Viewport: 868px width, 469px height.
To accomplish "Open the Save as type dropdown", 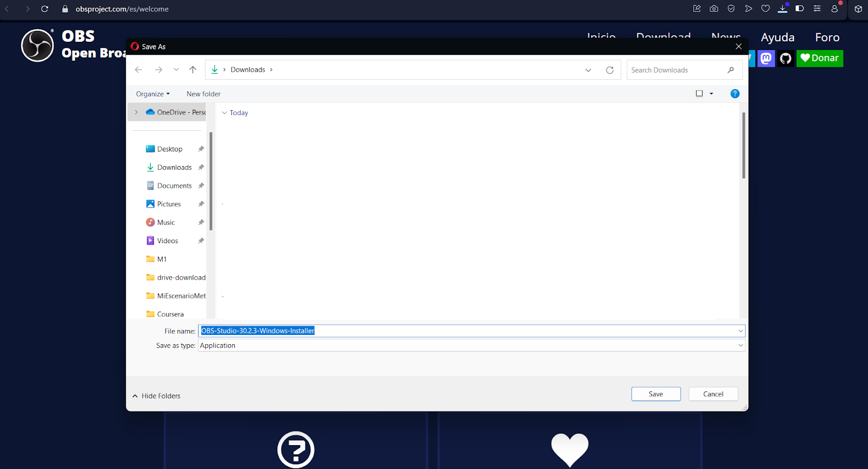I will 471,345.
